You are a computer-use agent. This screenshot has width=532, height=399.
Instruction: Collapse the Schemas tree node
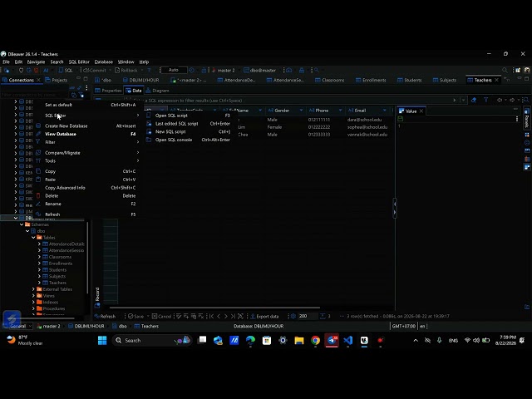coord(22,224)
